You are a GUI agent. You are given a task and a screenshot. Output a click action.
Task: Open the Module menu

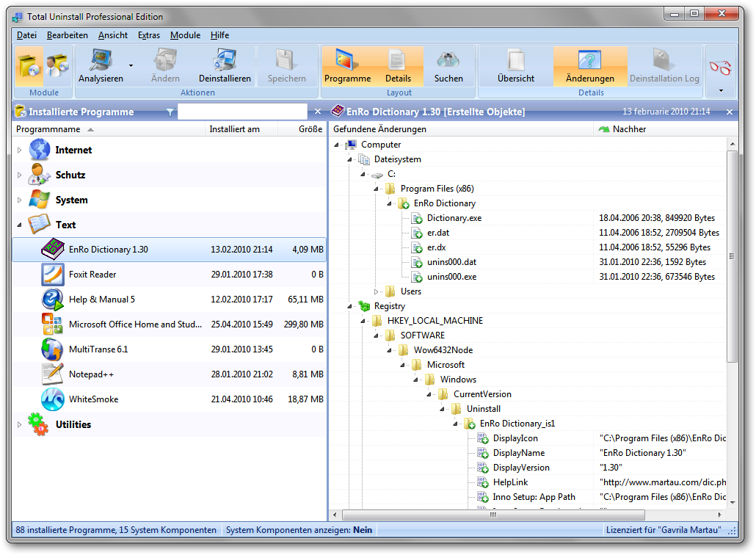185,35
